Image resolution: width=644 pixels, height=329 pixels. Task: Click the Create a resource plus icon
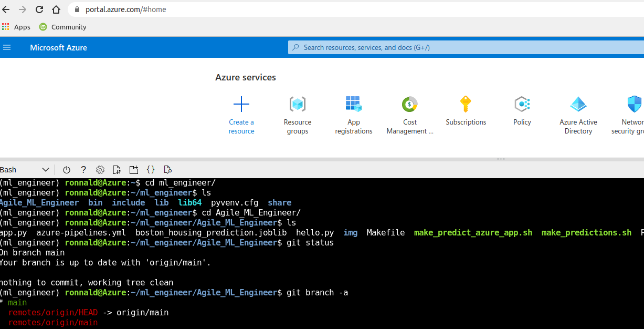tap(241, 104)
